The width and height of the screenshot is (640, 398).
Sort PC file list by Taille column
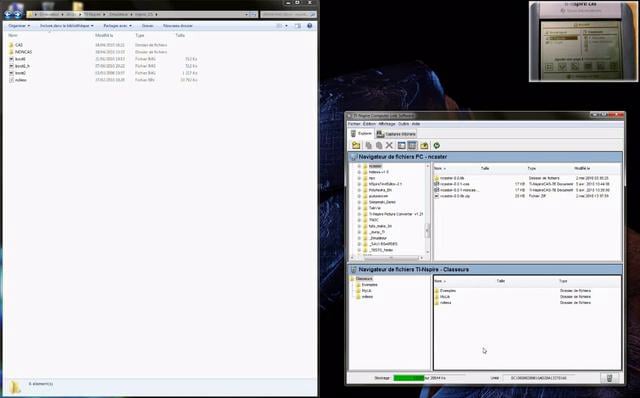(485, 169)
